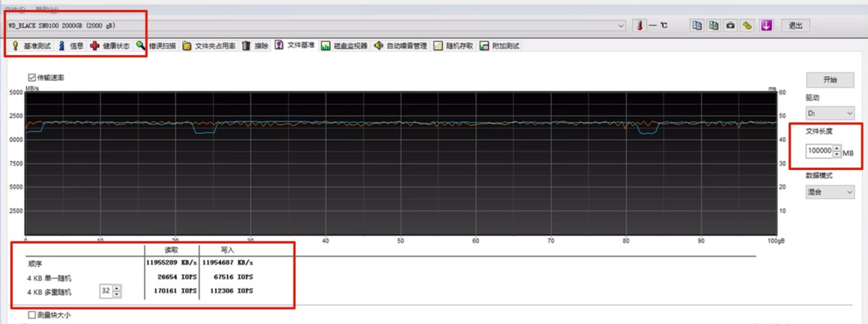
Task: Open the 自动噪音管理 tab
Action: point(401,46)
